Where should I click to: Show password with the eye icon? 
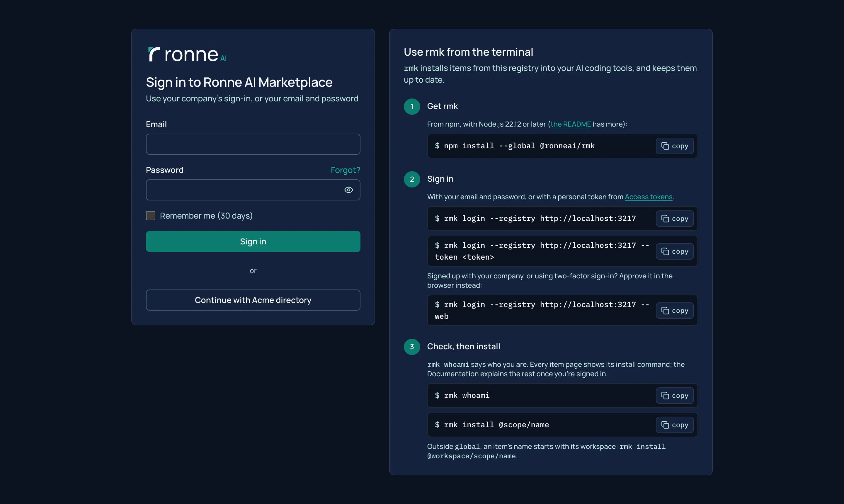(348, 190)
